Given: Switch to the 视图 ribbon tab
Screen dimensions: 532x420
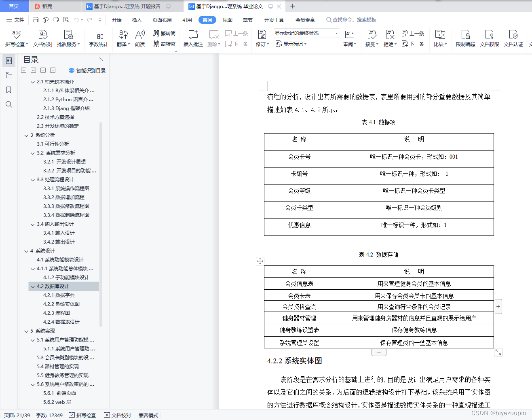Looking at the screenshot, I should click(228, 20).
